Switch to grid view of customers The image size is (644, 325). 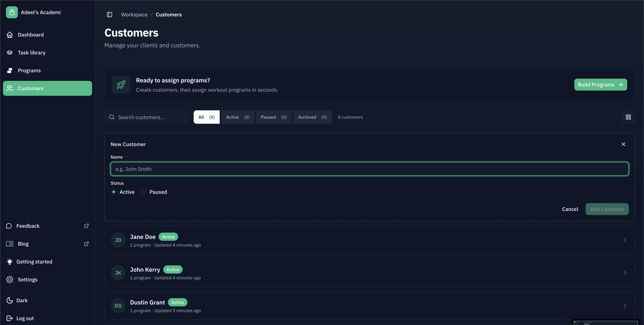tap(628, 117)
